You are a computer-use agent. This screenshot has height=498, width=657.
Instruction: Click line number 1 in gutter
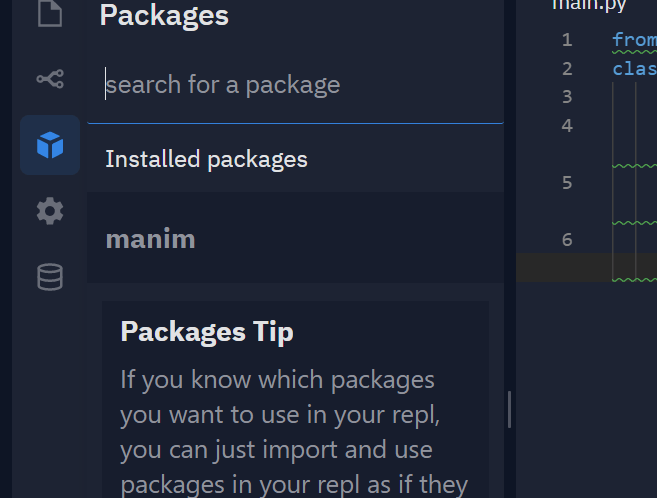click(567, 40)
